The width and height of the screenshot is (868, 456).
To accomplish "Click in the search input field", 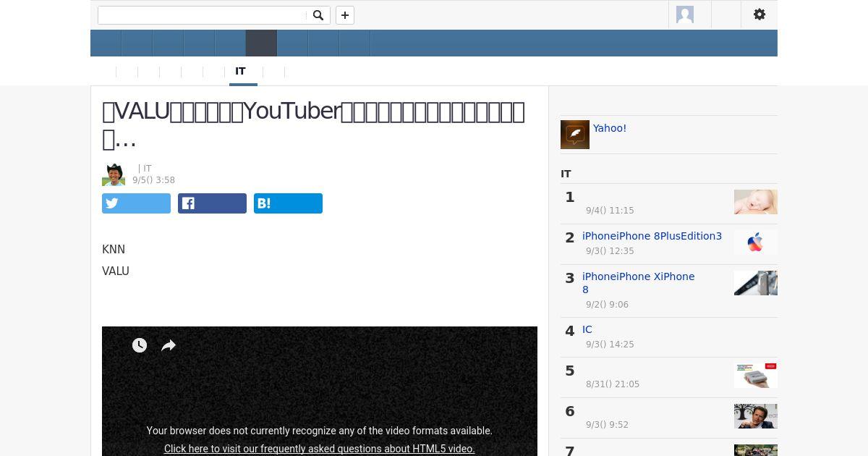I will pyautogui.click(x=203, y=15).
